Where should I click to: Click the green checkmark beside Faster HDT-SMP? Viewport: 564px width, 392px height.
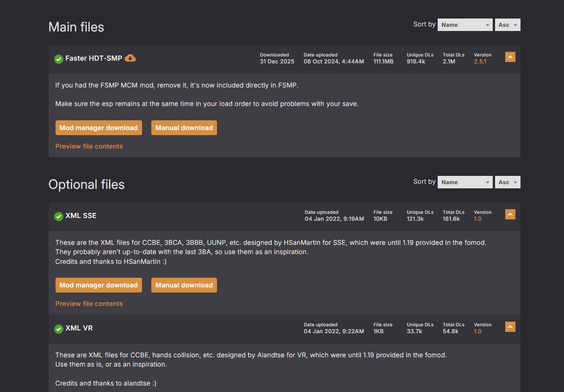click(x=59, y=59)
